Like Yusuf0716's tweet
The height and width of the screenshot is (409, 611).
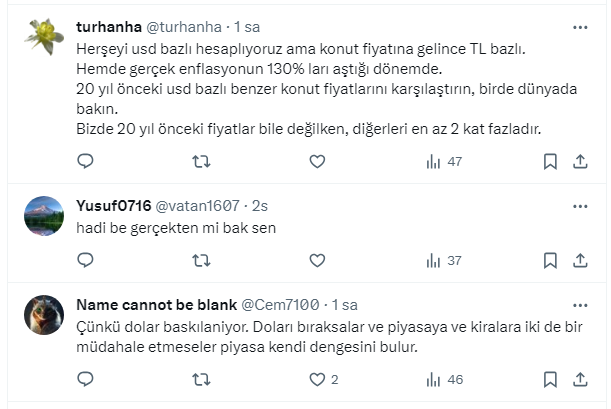pyautogui.click(x=317, y=261)
